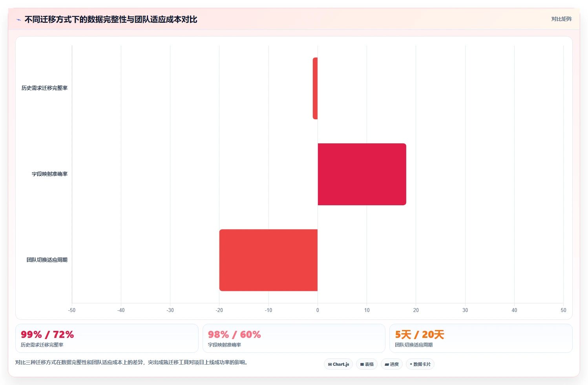Click the x-axis tick label 20
Image resolution: width=588 pixels, height=385 pixels.
point(416,310)
